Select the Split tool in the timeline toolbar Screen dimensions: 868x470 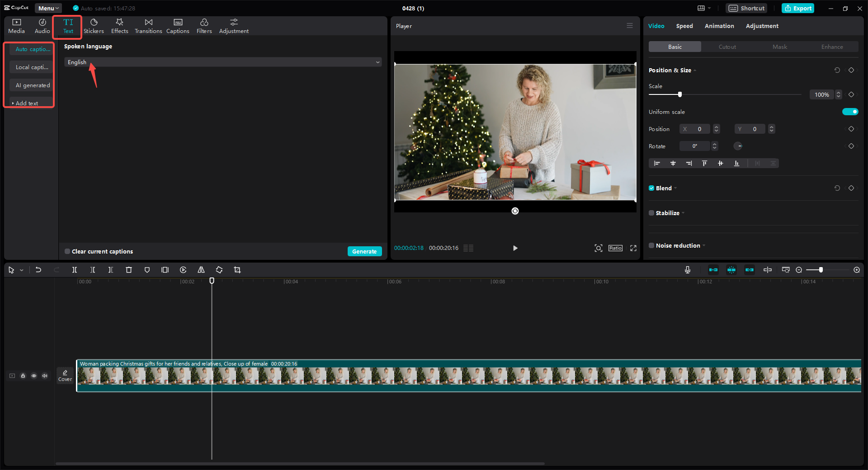(75, 270)
